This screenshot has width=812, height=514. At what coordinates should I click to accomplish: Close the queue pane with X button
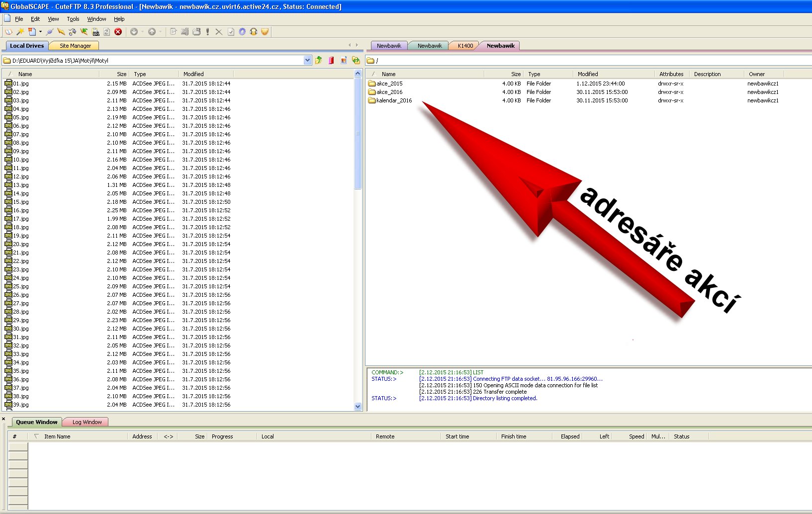(x=3, y=419)
